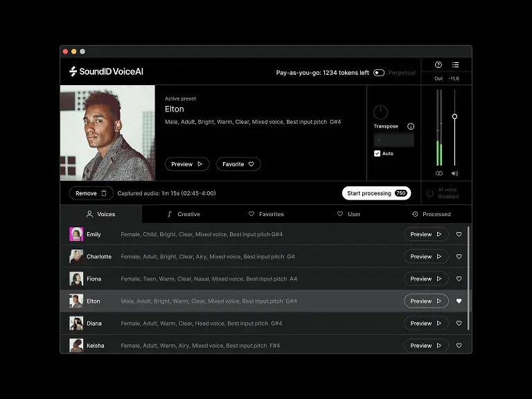Viewport: 532px width, 399px height.
Task: Play preview of the active Elton preset
Action: [187, 164]
